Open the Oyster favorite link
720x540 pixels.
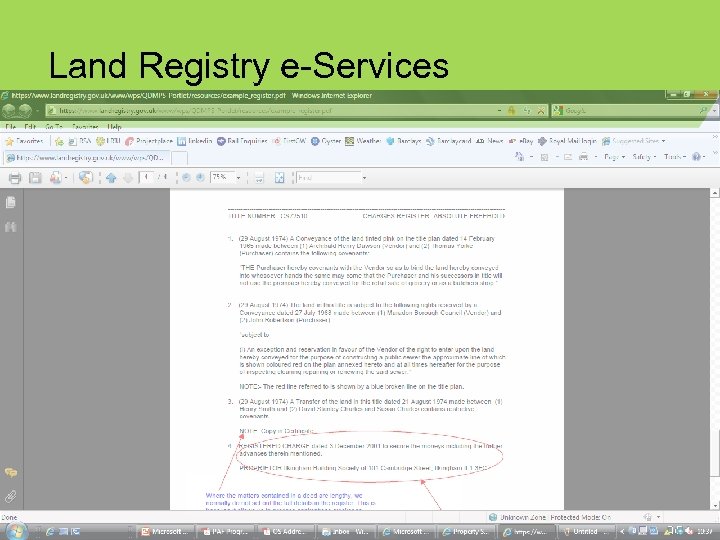point(326,141)
